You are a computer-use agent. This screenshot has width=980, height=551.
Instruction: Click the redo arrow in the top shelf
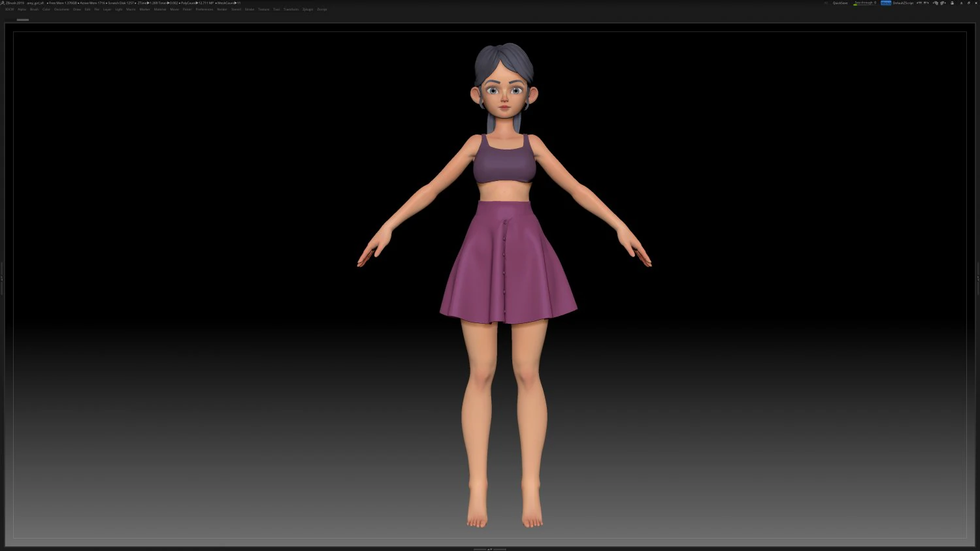926,3
